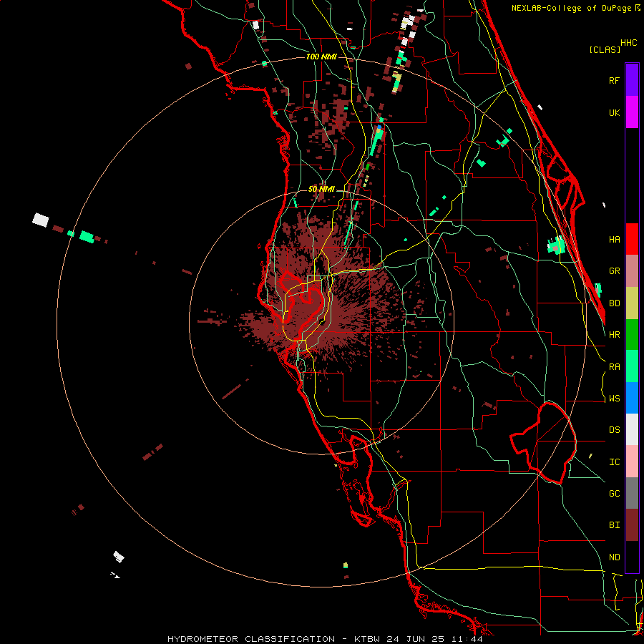The image size is (644, 644).
Task: Click the '100 NMI' range ring label
Action: coord(321,57)
